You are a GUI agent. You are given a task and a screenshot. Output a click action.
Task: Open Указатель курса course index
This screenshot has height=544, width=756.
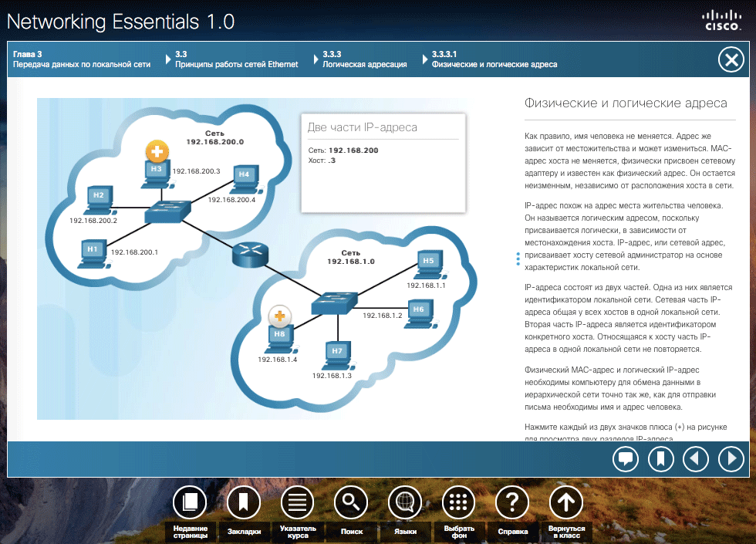coord(298,502)
